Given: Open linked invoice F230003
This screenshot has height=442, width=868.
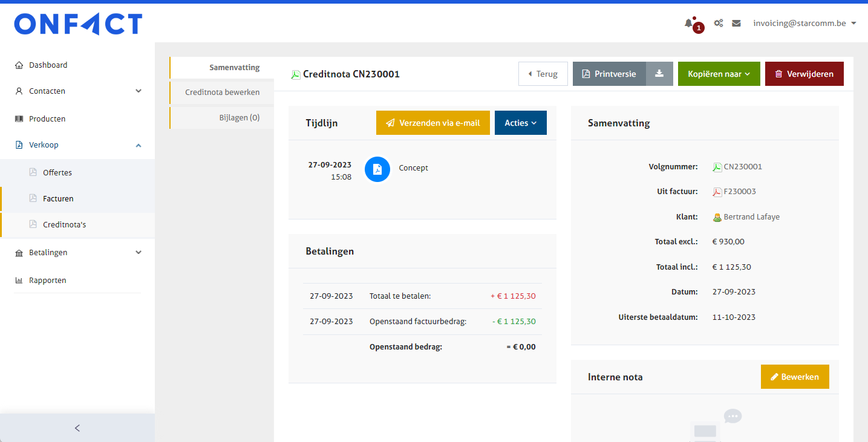Looking at the screenshot, I should 739,192.
